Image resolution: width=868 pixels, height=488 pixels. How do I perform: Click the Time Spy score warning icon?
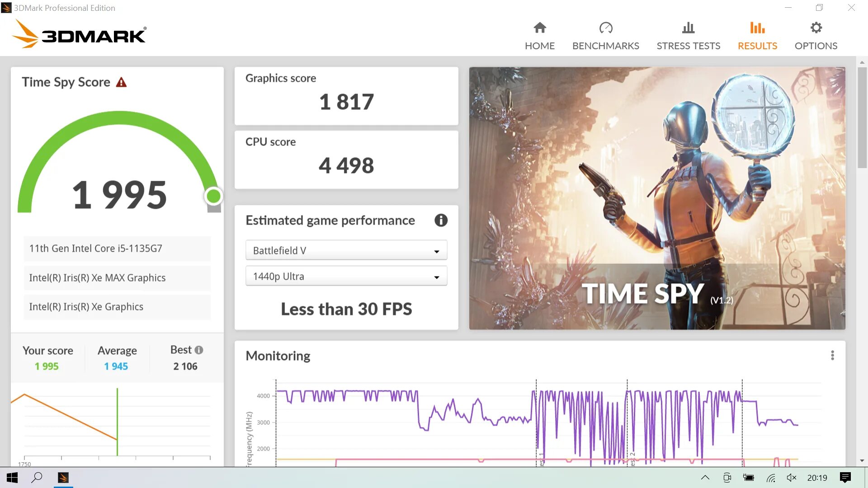[x=121, y=82]
